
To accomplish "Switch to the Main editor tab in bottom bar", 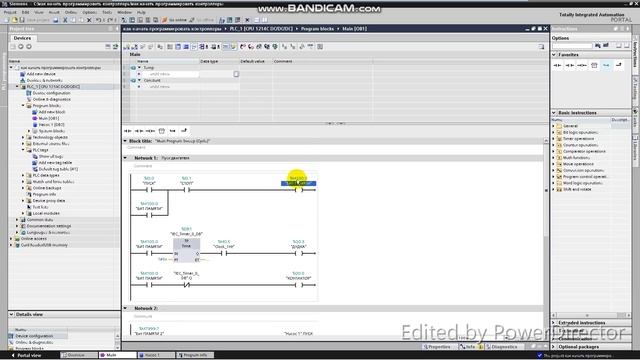I will tap(118, 355).
